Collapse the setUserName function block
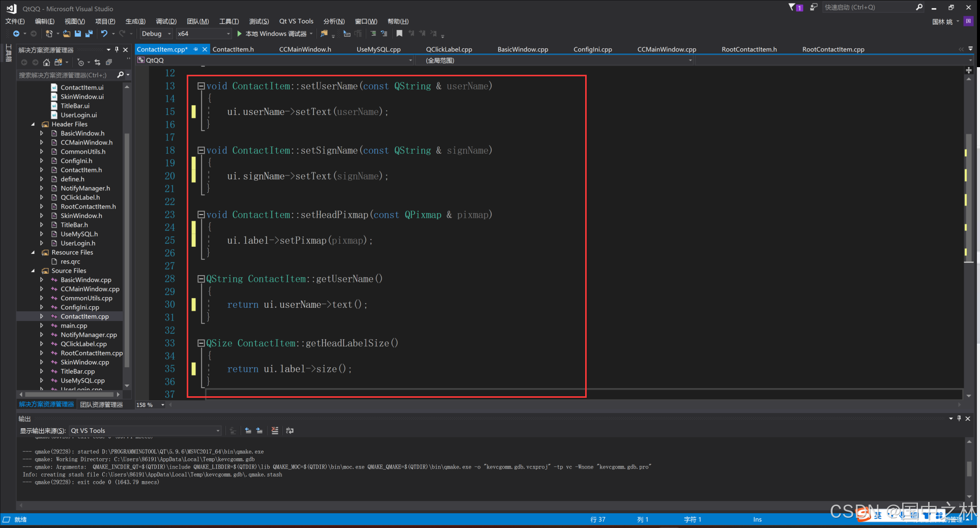 pyautogui.click(x=201, y=86)
